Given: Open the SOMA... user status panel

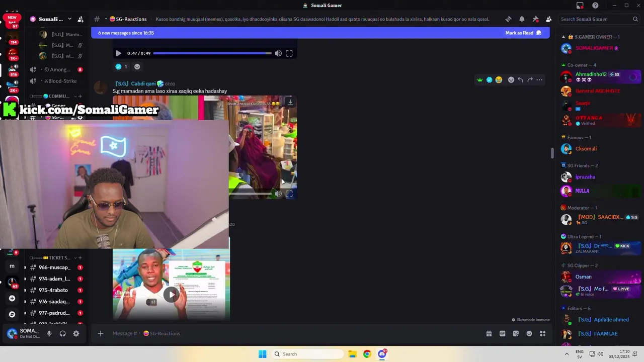Looking at the screenshot, I should 23,333.
